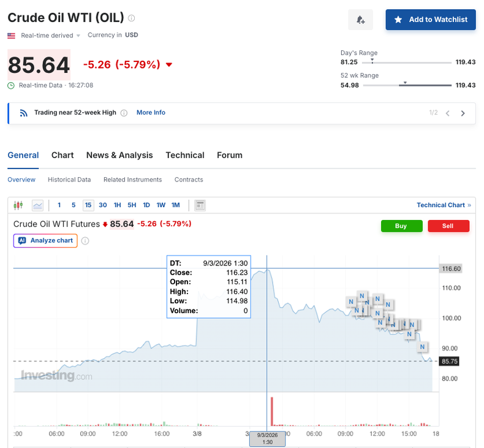484x448 pixels.
Task: Click the 9/3/2026 1:30 time label on axis
Action: tap(267, 439)
